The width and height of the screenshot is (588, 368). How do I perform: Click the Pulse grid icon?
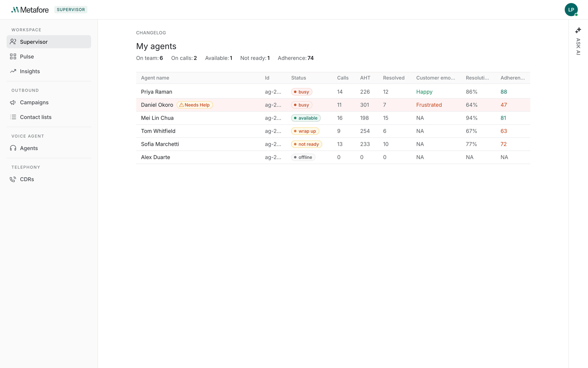13,56
